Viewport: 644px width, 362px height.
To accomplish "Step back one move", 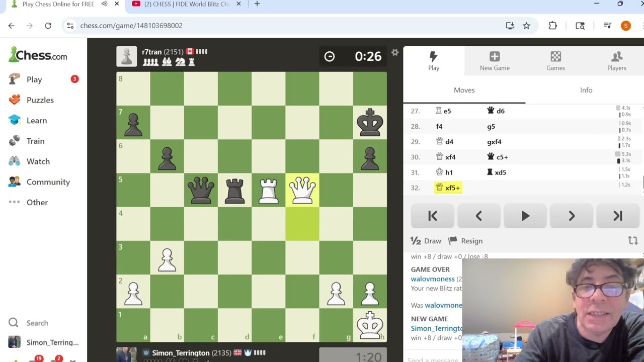I will (x=478, y=216).
